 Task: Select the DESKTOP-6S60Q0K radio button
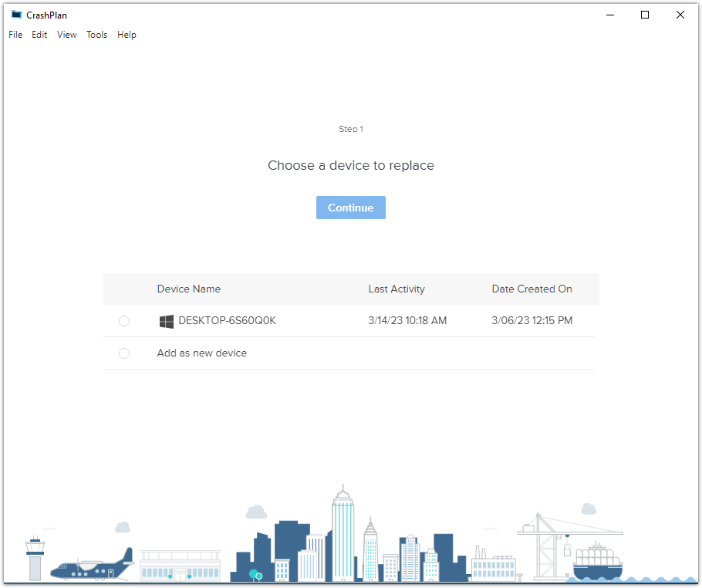point(124,321)
